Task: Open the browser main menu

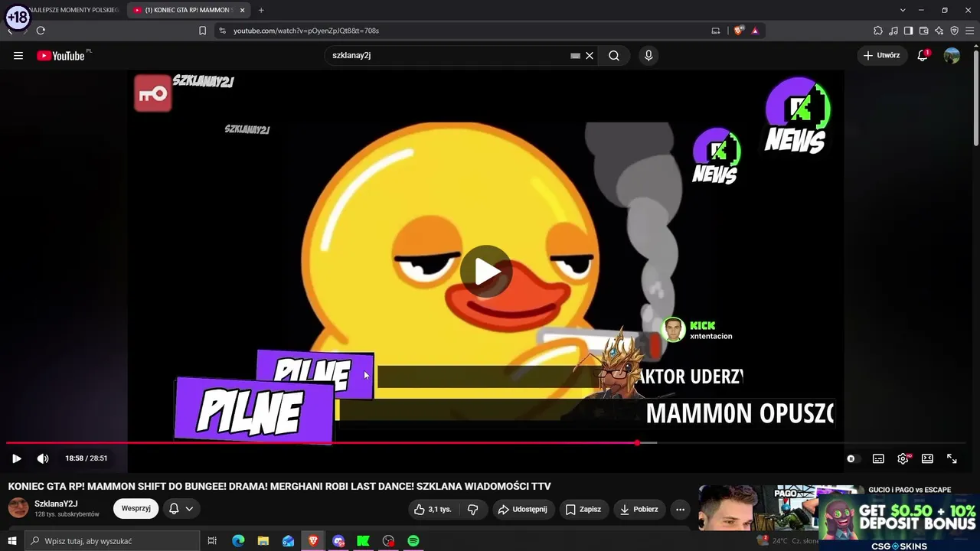Action: 970,31
